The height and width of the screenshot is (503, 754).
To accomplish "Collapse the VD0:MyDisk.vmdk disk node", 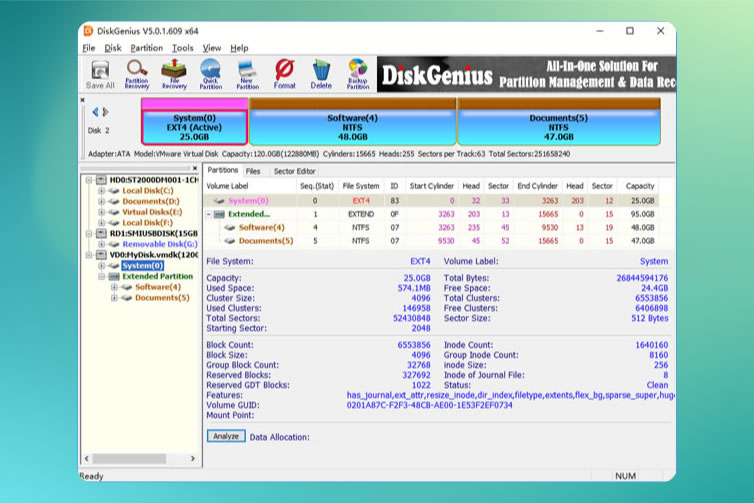I will click(89, 254).
